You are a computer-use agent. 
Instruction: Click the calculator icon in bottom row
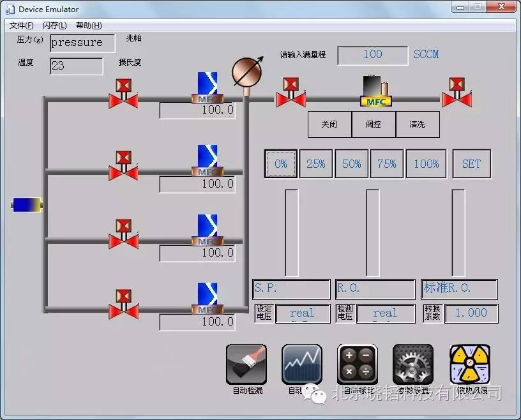[x=357, y=364]
